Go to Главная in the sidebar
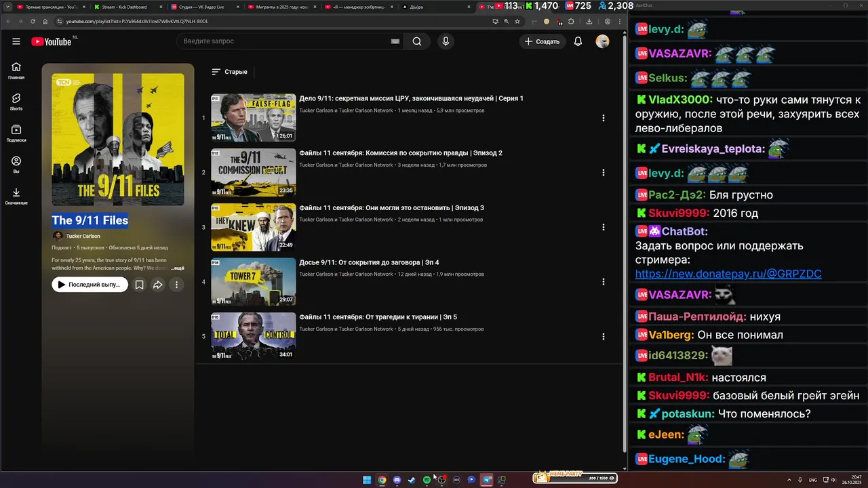 click(16, 70)
